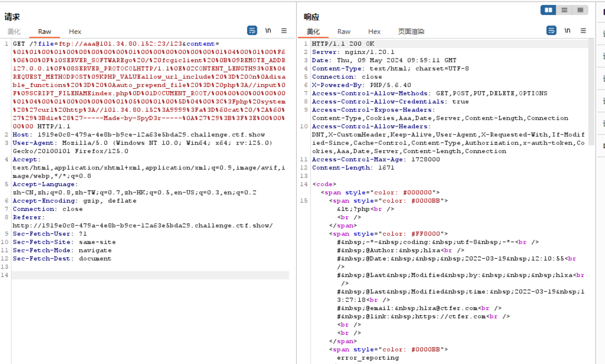This screenshot has width=605, height=364.
Task: Click the Access-Control-Allow-Methods header line
Action: pyautogui.click(x=430, y=93)
